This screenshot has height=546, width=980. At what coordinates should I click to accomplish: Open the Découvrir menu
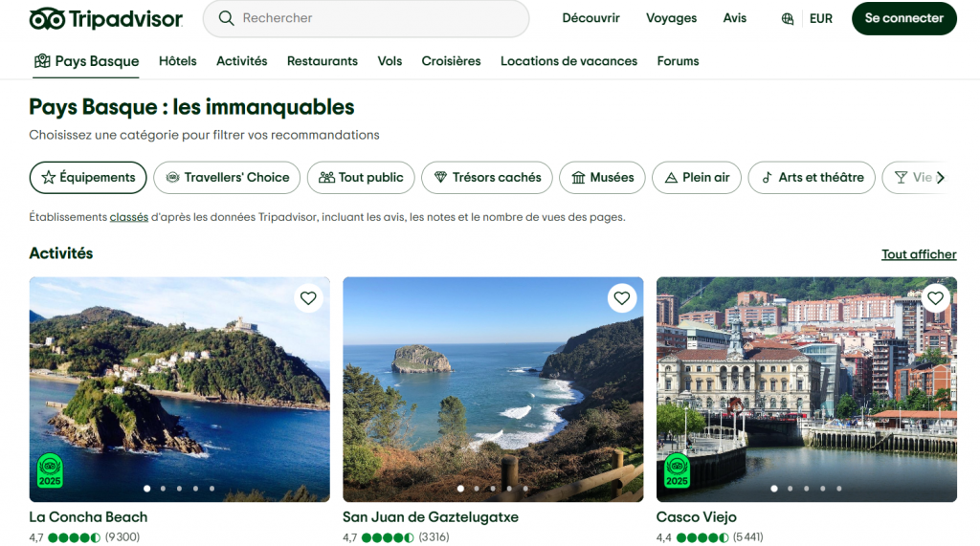tap(590, 18)
